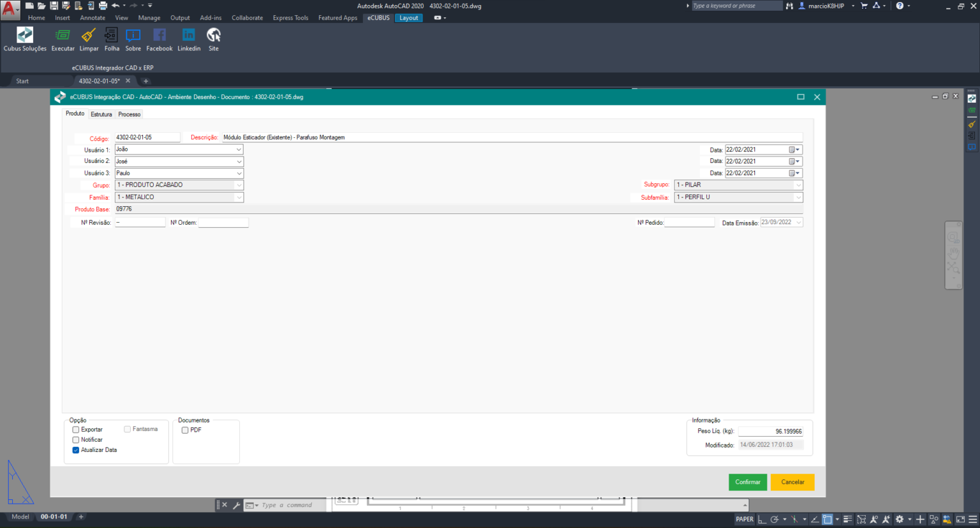Open the Cubus Soluções ribbon icon

coord(25,35)
